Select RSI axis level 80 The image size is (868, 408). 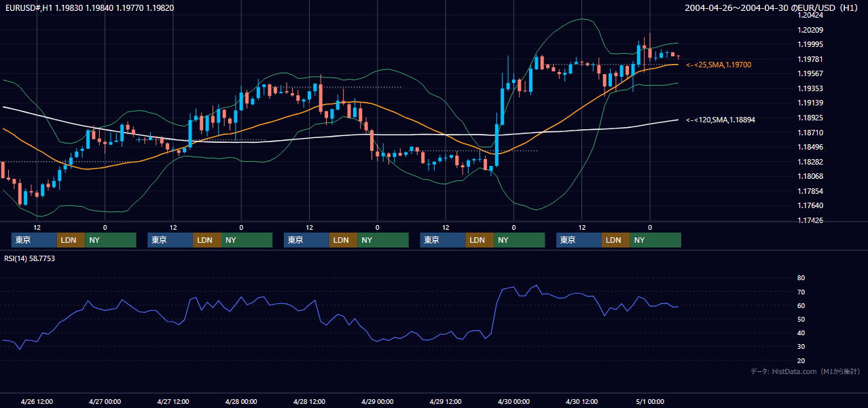(x=801, y=278)
